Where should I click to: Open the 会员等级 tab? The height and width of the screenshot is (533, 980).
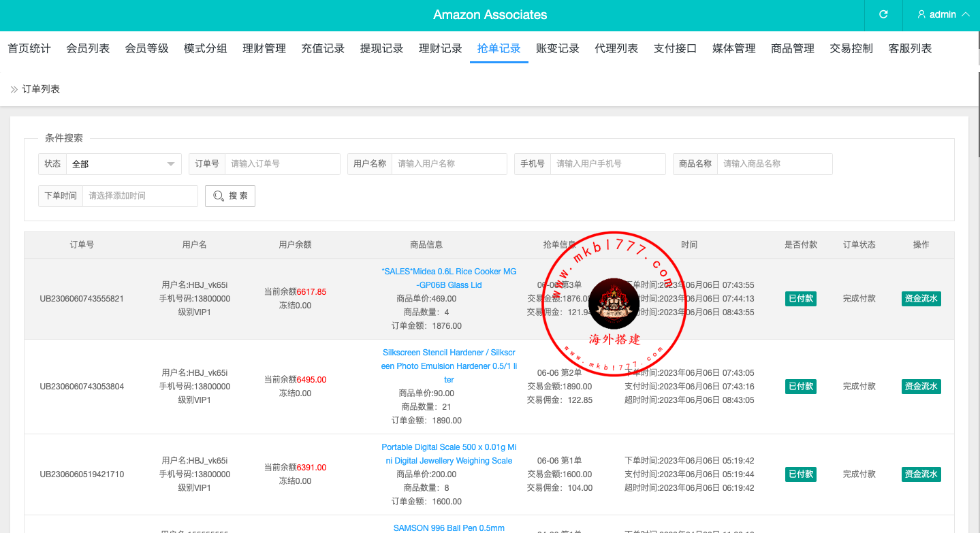146,48
